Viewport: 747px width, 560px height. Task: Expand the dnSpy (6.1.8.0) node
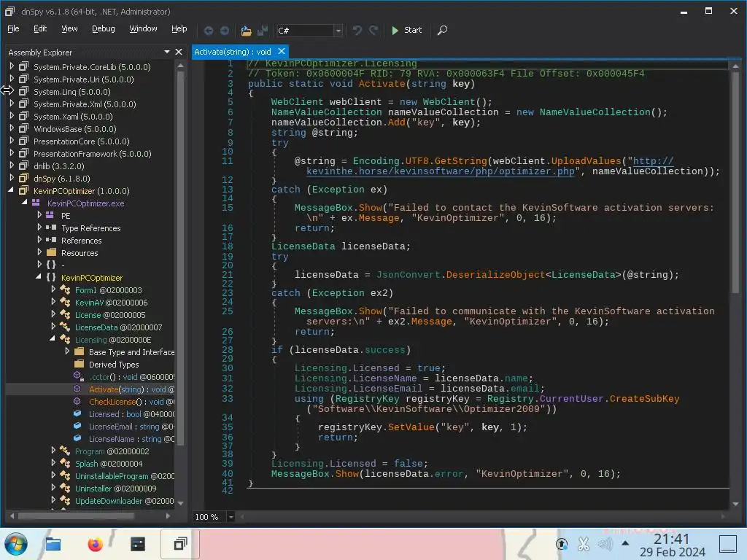pos(12,178)
